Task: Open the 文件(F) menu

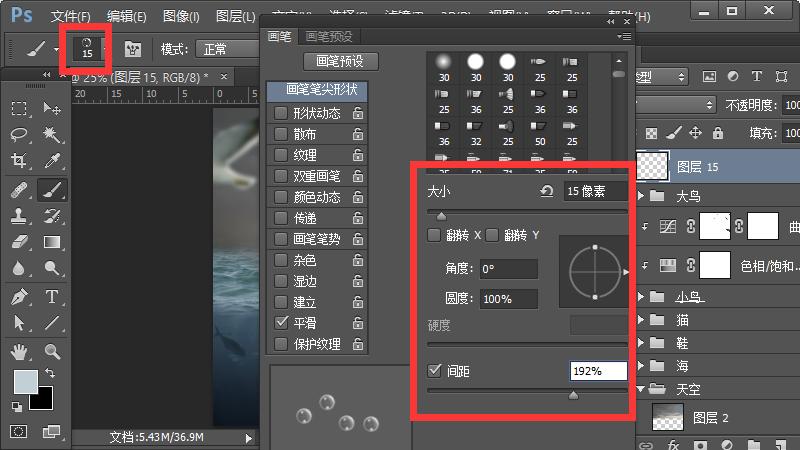Action: click(70, 16)
